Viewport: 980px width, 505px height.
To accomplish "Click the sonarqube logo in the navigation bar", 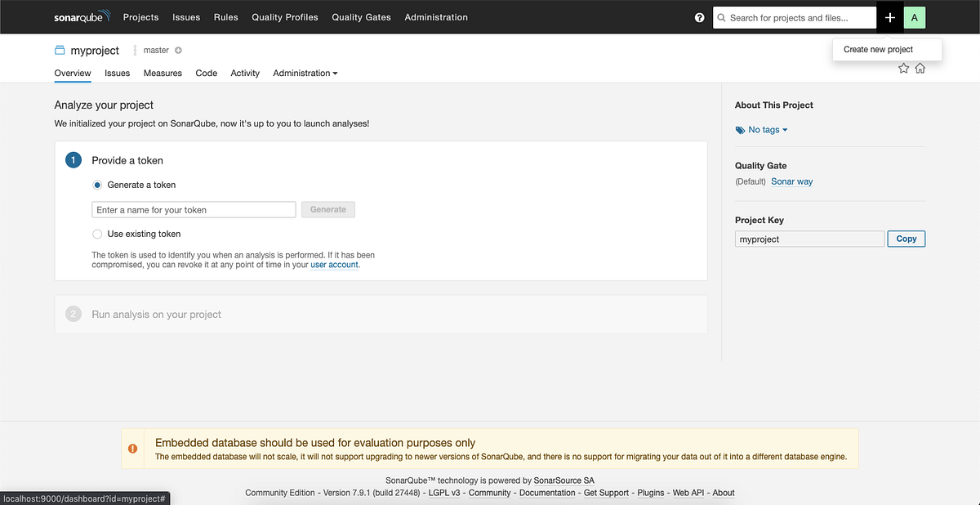I will [x=82, y=16].
